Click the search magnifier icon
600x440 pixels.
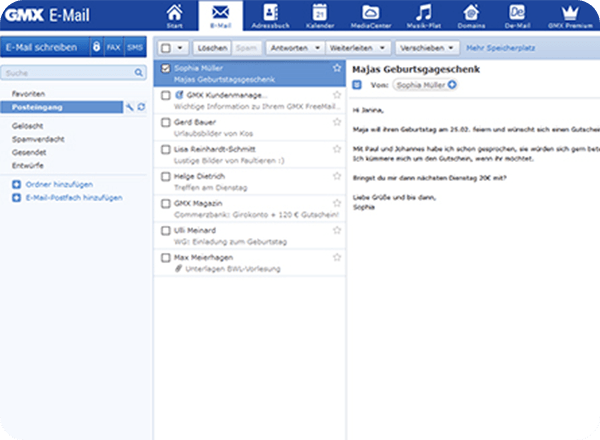pyautogui.click(x=139, y=72)
